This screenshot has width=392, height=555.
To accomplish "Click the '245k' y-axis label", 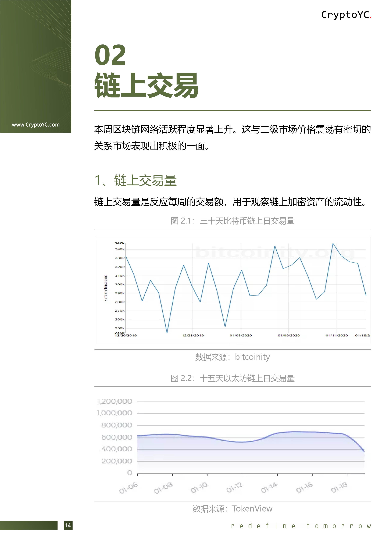I will [x=119, y=333].
